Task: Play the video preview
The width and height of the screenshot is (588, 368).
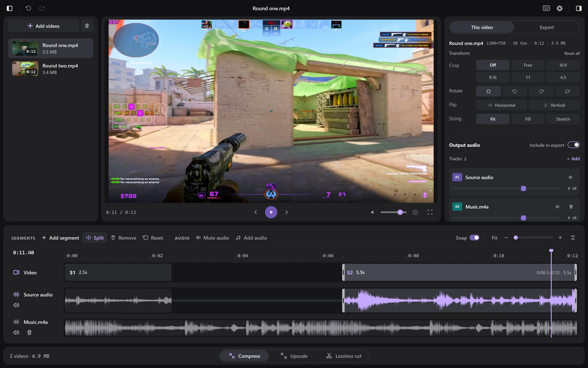Action: coord(271,212)
